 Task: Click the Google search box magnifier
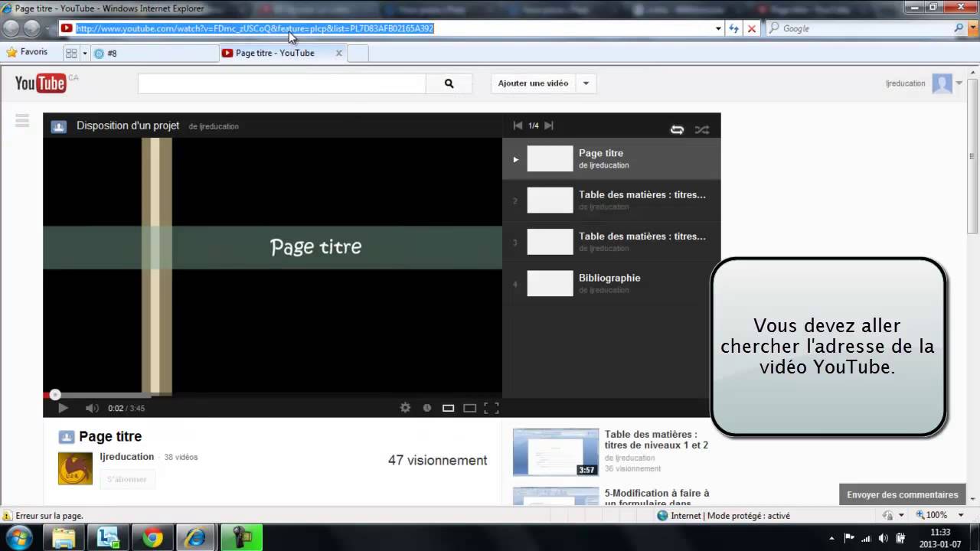pos(959,28)
